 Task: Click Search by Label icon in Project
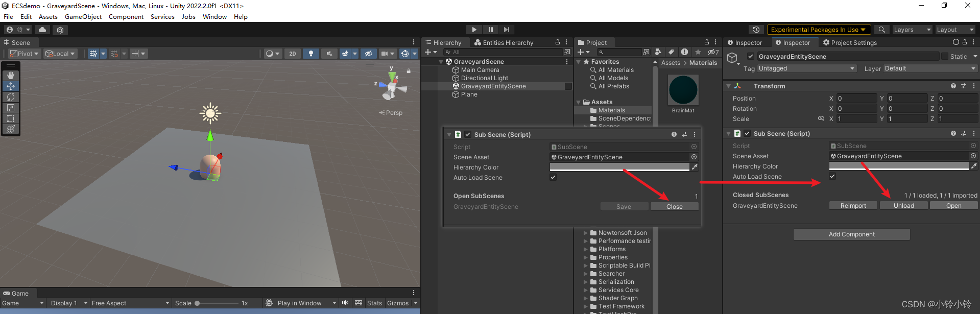click(x=671, y=52)
